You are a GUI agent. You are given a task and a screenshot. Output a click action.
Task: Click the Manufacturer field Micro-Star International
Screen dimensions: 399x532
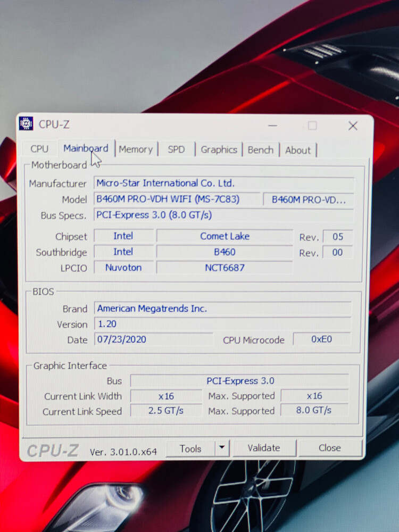pyautogui.click(x=223, y=183)
